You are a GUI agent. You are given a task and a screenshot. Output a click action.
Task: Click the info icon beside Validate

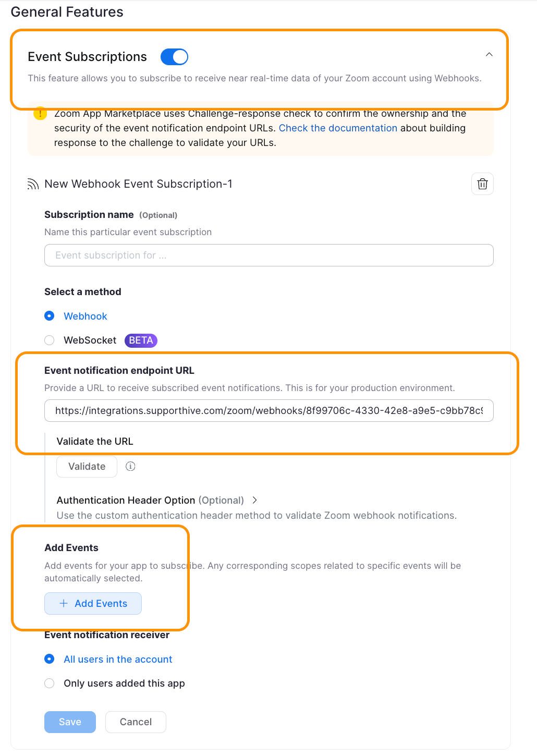point(130,466)
